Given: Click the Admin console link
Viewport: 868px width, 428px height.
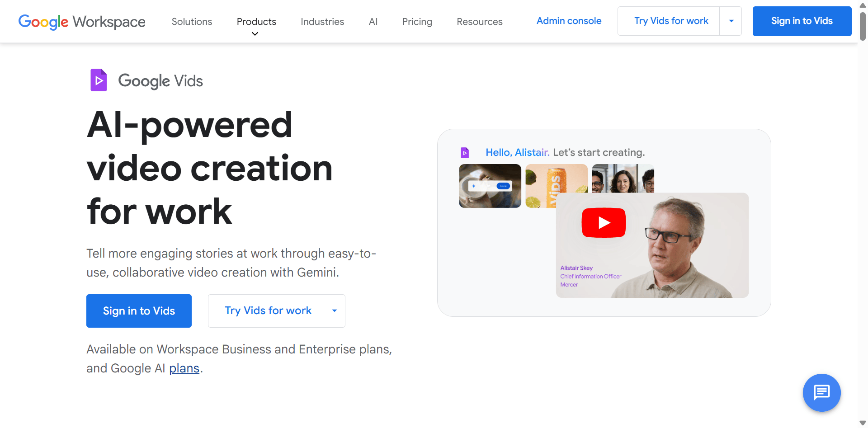Looking at the screenshot, I should pos(569,21).
